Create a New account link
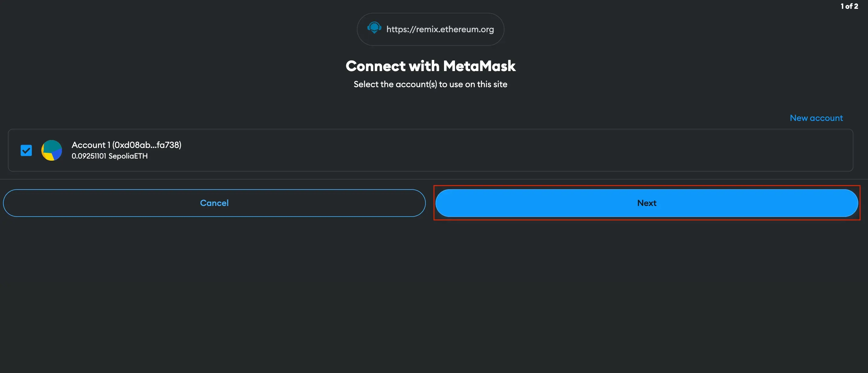868x373 pixels. [816, 118]
